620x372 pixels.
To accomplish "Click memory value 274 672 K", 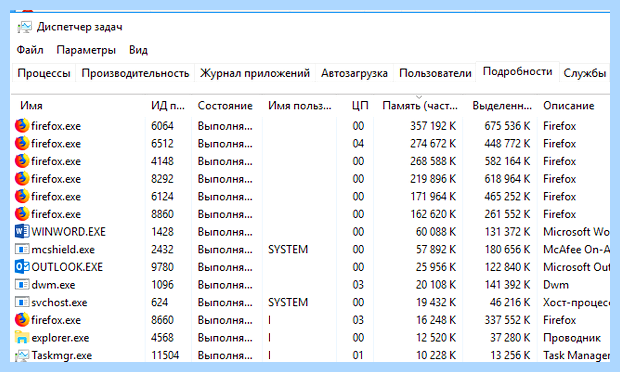I will point(433,144).
